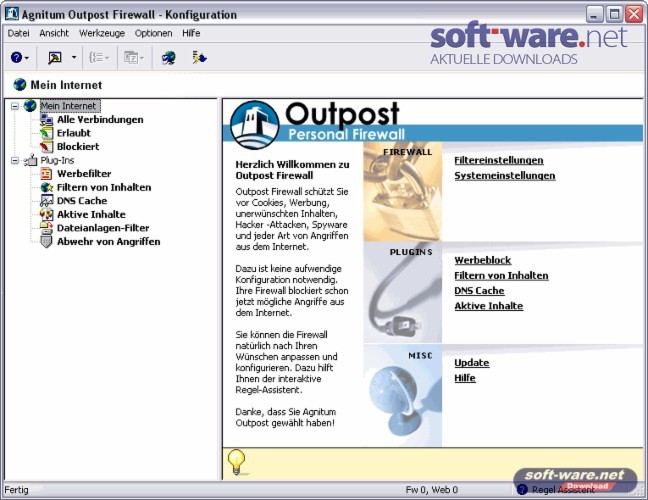Click the Plug-Ins plug icon
The height and width of the screenshot is (500, 648).
[x=31, y=160]
